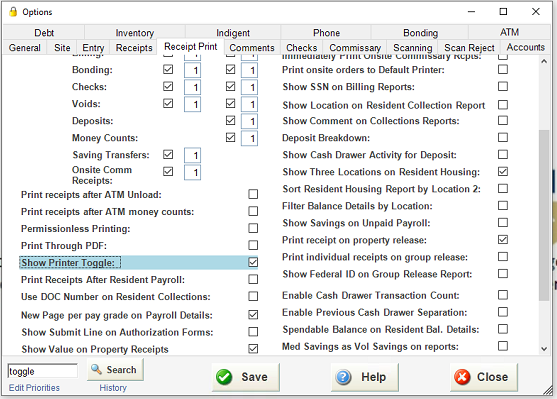The image size is (557, 399).
Task: Check Show Savings on Unpaid Payroll
Action: pyautogui.click(x=503, y=222)
